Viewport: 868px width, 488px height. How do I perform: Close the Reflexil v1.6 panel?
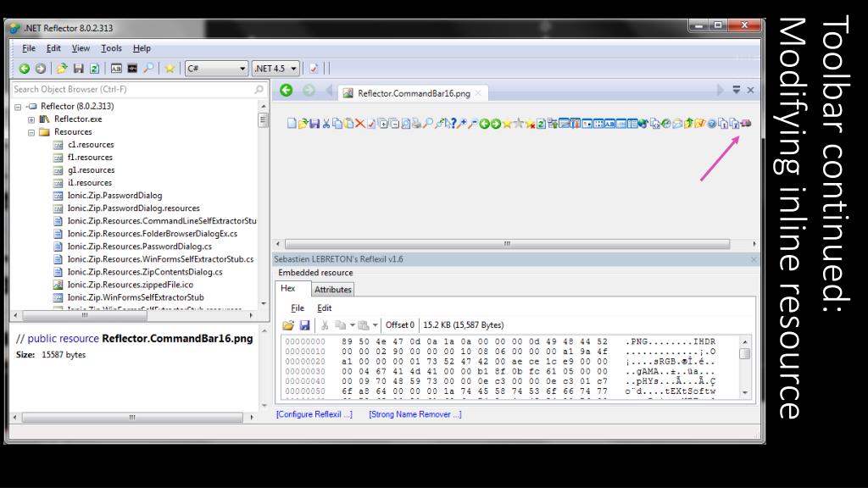point(754,259)
